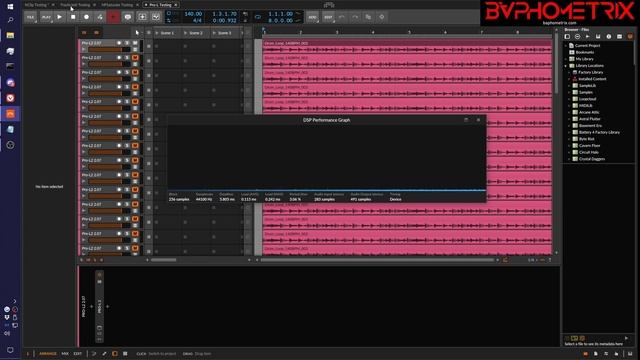
Task: Click the plus box icon in transport
Action: click(142, 17)
